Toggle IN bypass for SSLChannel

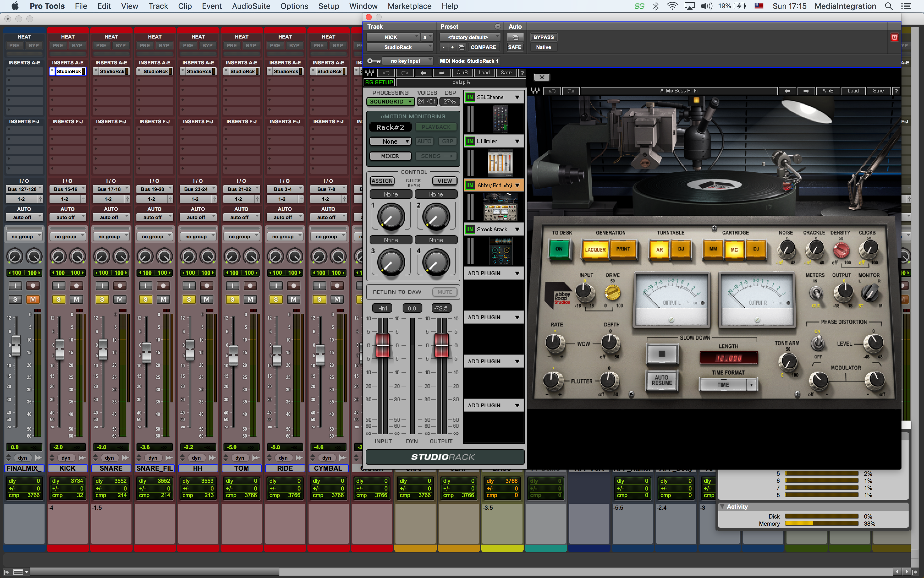pos(470,97)
